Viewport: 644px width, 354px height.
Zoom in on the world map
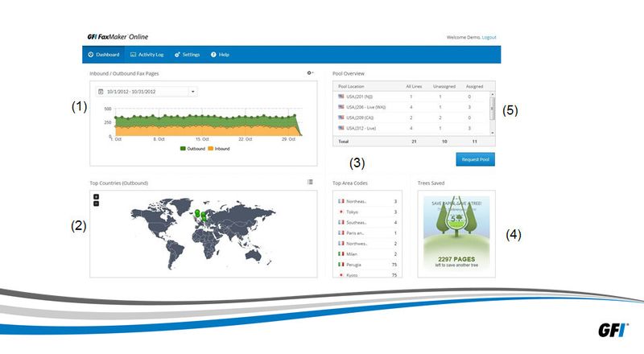(96, 197)
